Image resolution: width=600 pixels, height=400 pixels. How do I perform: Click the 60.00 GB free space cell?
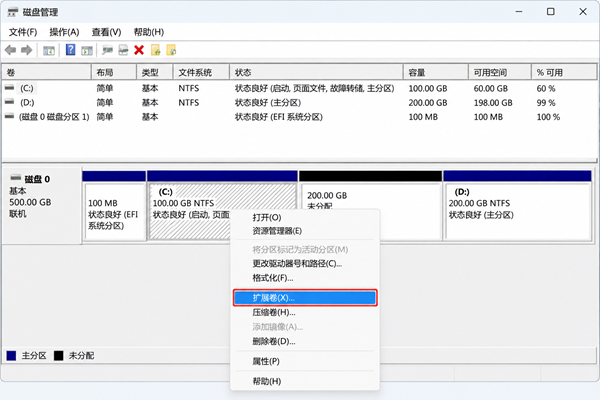pyautogui.click(x=491, y=88)
